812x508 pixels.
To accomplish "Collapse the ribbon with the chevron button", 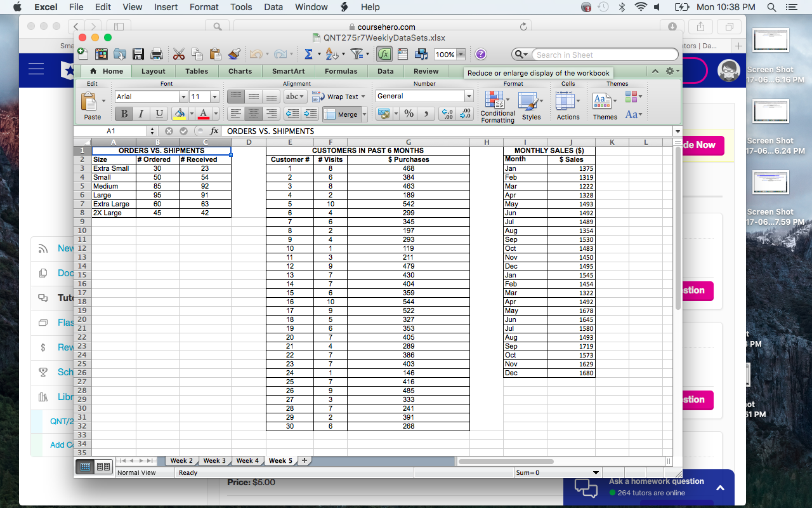I will (655, 71).
